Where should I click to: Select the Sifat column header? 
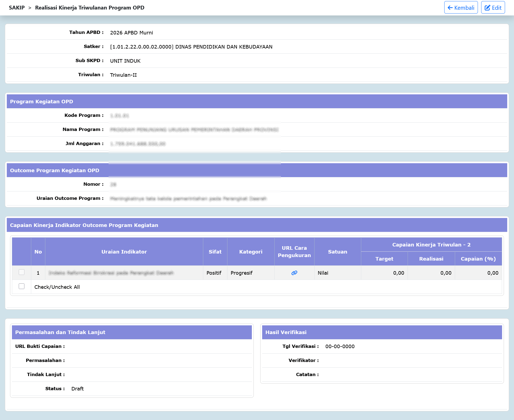click(x=215, y=252)
